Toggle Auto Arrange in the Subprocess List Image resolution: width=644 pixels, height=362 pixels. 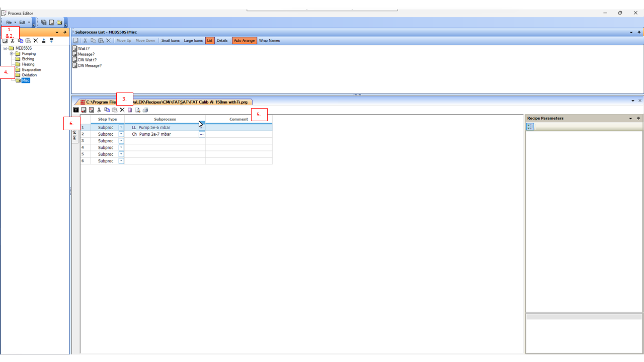244,40
